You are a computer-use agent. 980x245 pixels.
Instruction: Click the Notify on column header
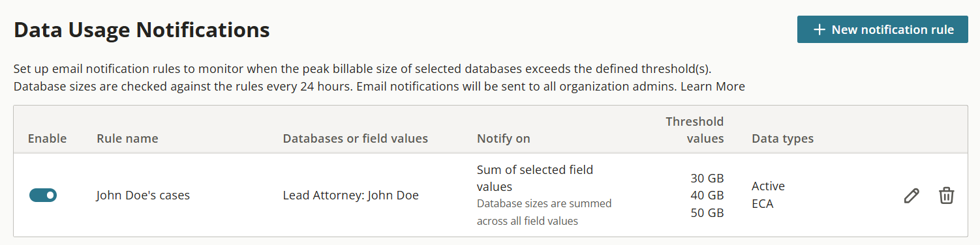(503, 138)
